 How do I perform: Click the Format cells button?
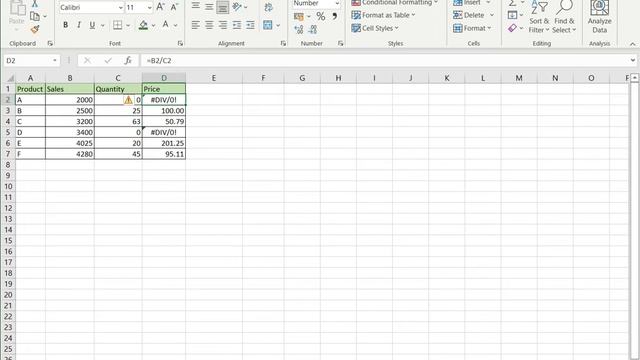[472, 28]
